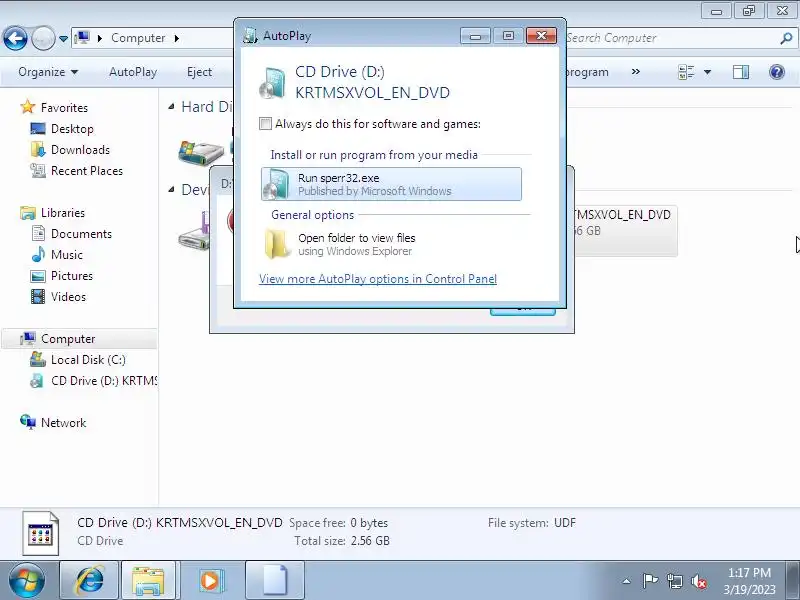Show hidden tray icons arrow

[627, 581]
